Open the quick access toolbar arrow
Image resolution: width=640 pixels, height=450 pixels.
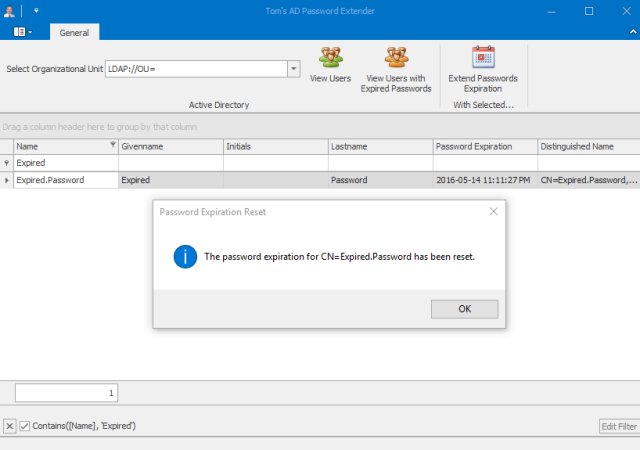36,11
